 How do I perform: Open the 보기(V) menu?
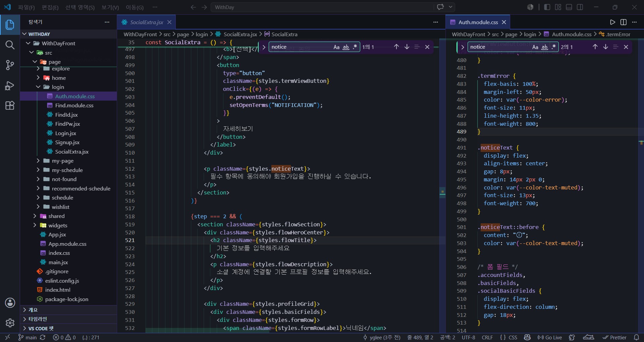click(110, 7)
